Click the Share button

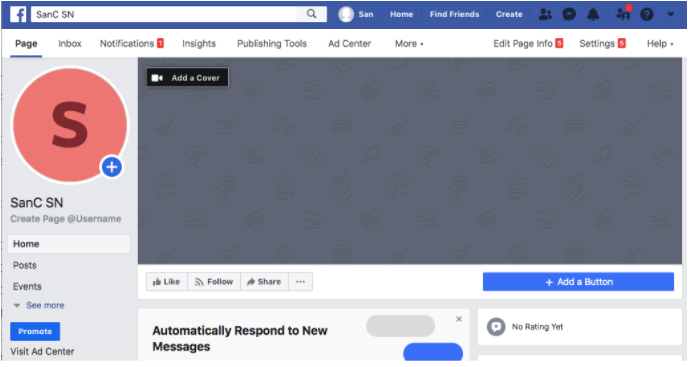[264, 282]
